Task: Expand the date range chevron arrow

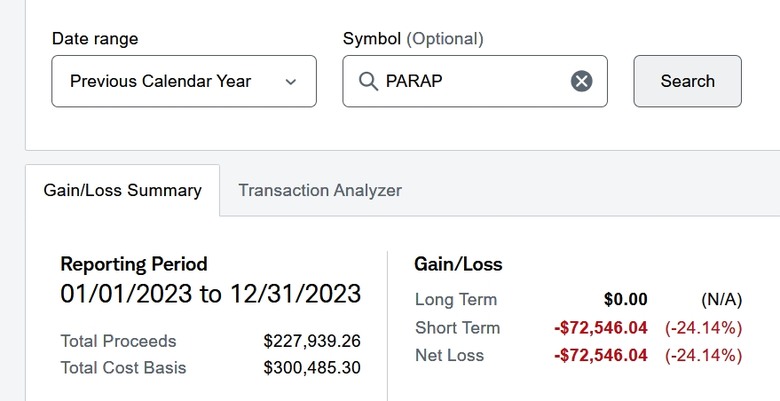Action: click(291, 82)
